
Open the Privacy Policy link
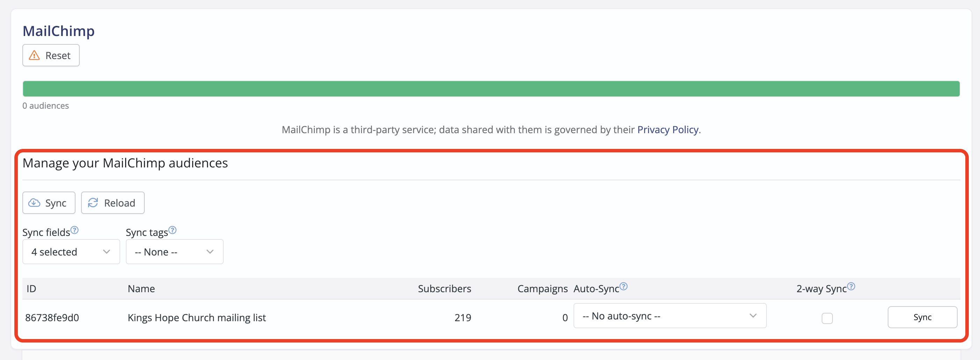pos(668,129)
